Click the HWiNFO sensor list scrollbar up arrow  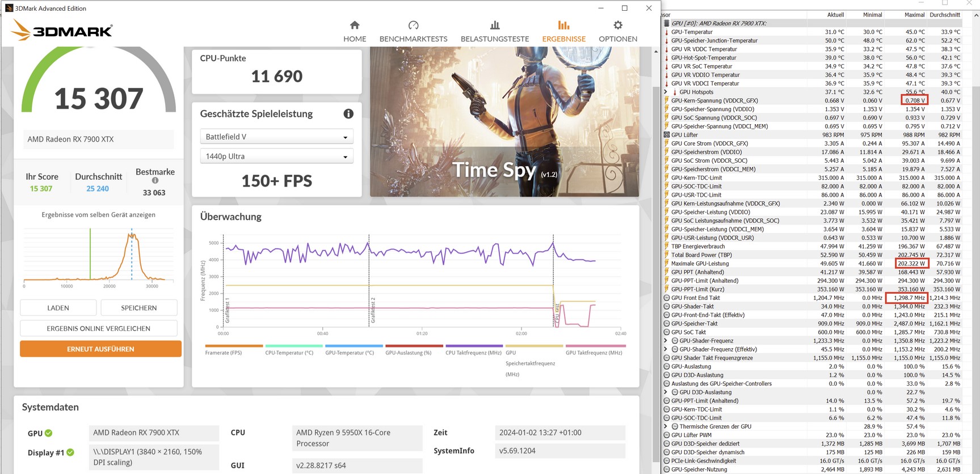click(976, 15)
